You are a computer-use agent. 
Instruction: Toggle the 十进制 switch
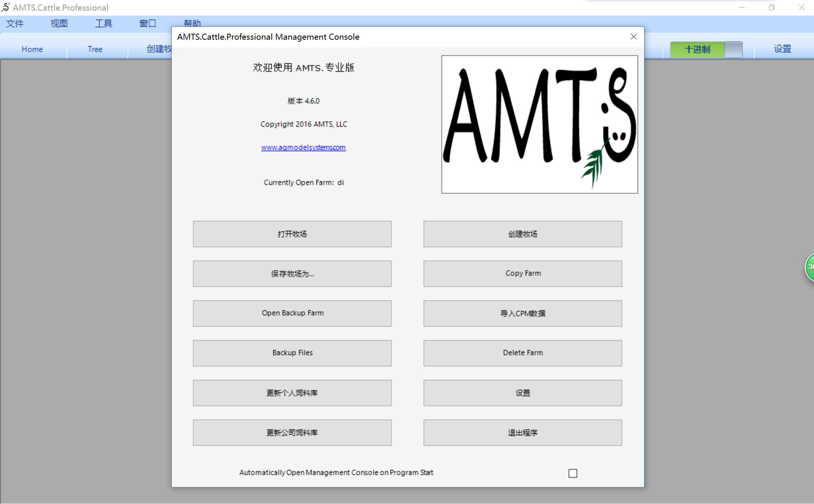point(706,49)
